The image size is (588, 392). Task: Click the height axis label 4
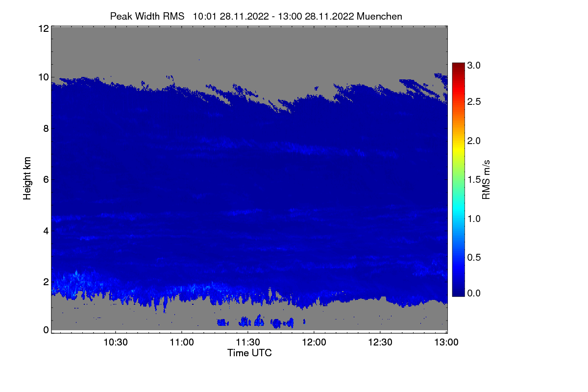pyautogui.click(x=45, y=231)
